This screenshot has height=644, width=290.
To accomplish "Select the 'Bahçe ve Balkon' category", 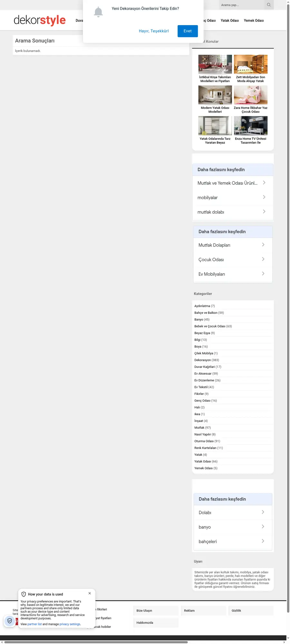I will click(206, 313).
